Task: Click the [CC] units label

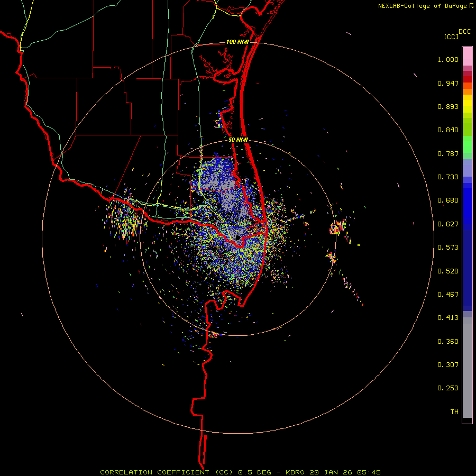Action: [451, 36]
